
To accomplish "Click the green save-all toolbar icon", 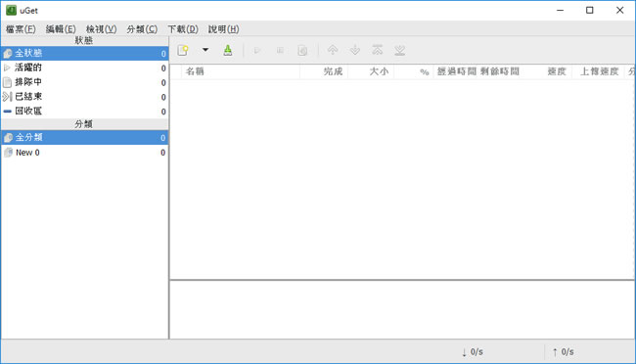I will click(x=228, y=50).
